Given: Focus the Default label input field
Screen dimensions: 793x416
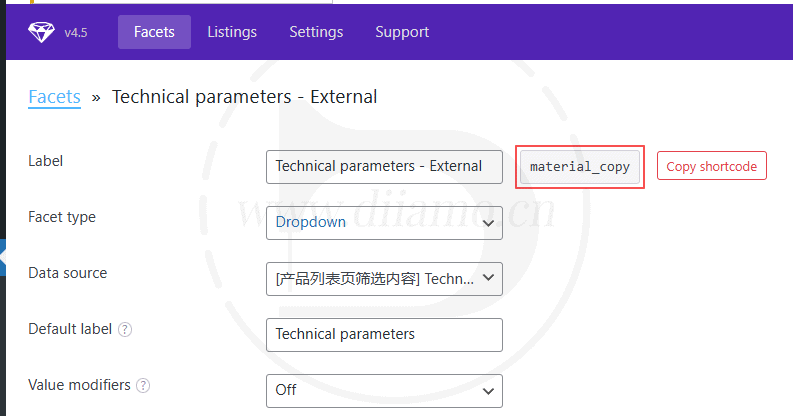Looking at the screenshot, I should [384, 335].
